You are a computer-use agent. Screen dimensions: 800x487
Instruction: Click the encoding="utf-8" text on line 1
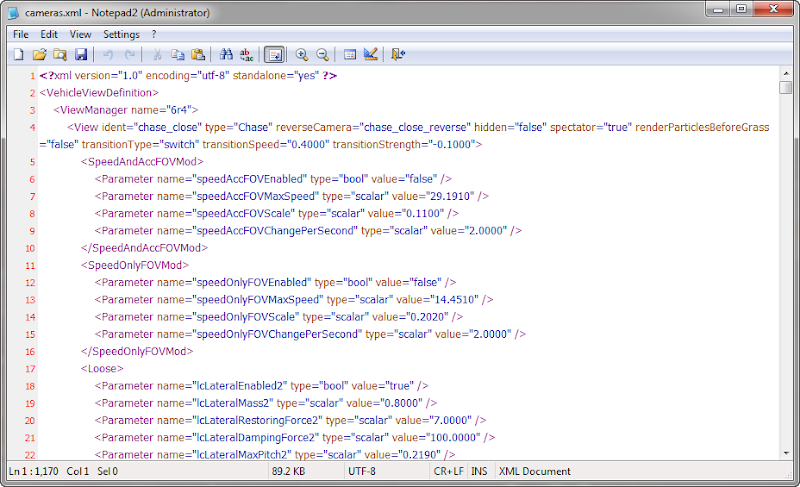click(x=187, y=76)
